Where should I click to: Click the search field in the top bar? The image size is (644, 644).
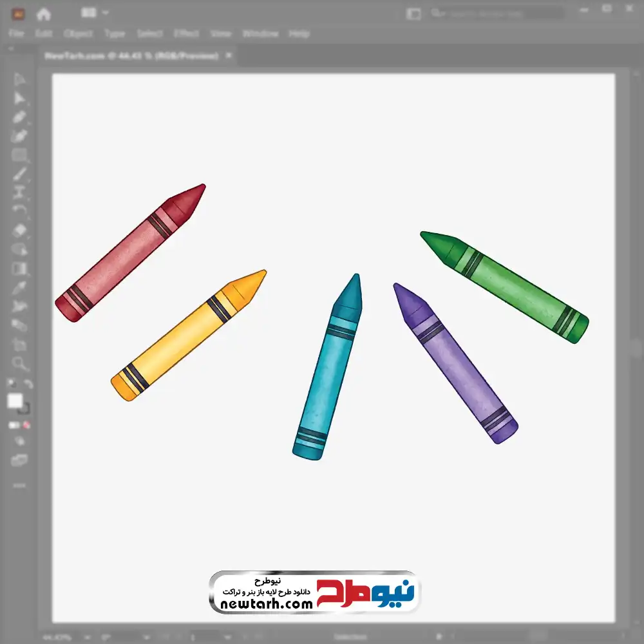pos(496,14)
